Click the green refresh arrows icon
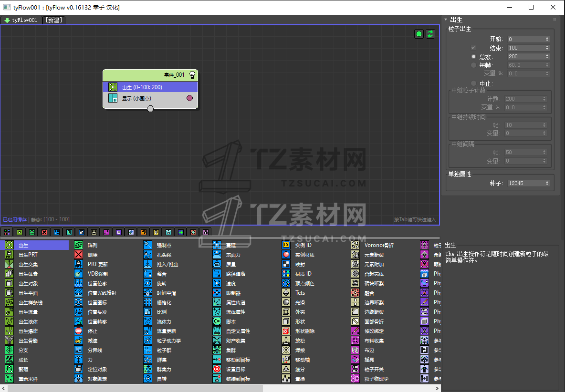 [x=430, y=34]
